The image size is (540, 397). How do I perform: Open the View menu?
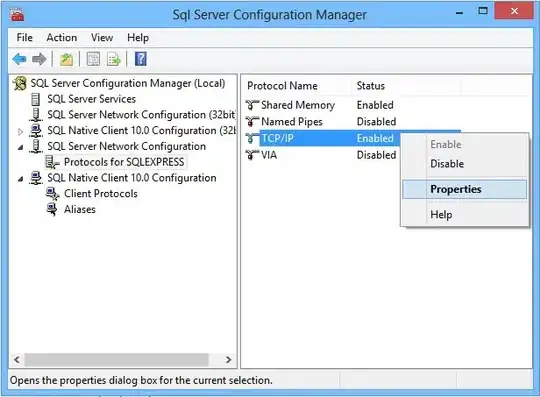(x=102, y=38)
